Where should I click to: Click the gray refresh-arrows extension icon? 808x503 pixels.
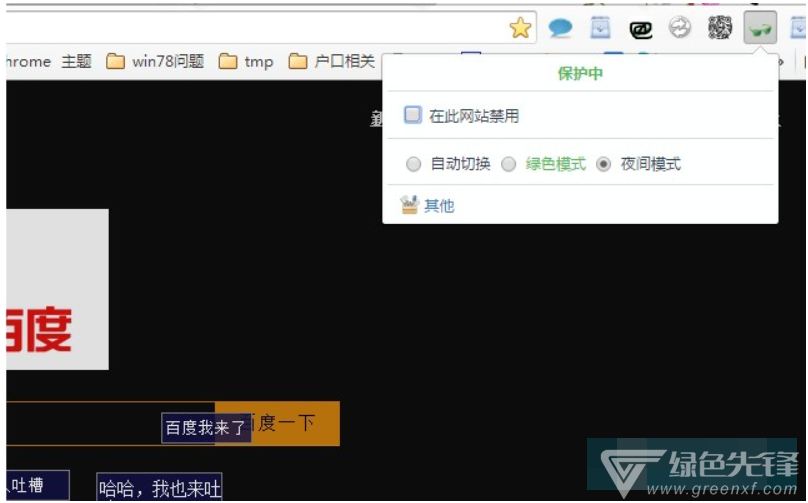coord(680,27)
